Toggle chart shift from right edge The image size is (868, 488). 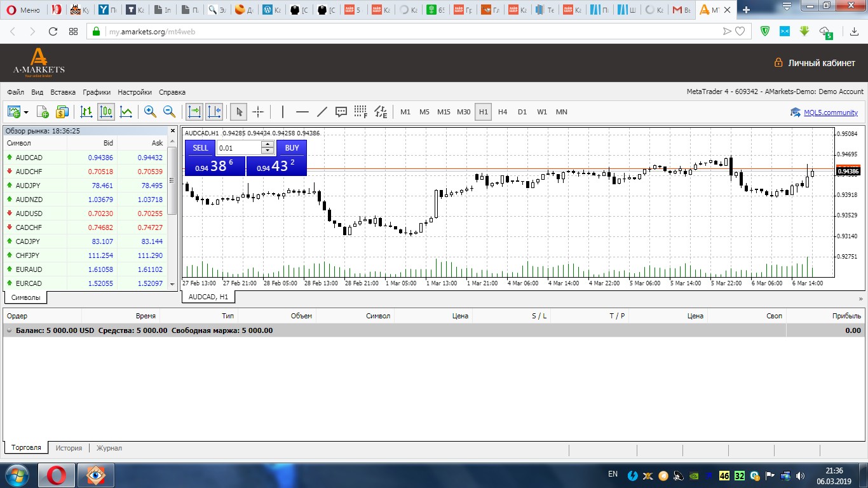click(x=214, y=112)
